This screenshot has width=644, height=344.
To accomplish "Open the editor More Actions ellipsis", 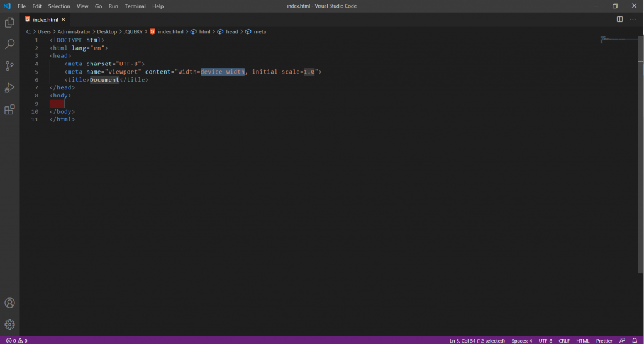I will point(633,19).
